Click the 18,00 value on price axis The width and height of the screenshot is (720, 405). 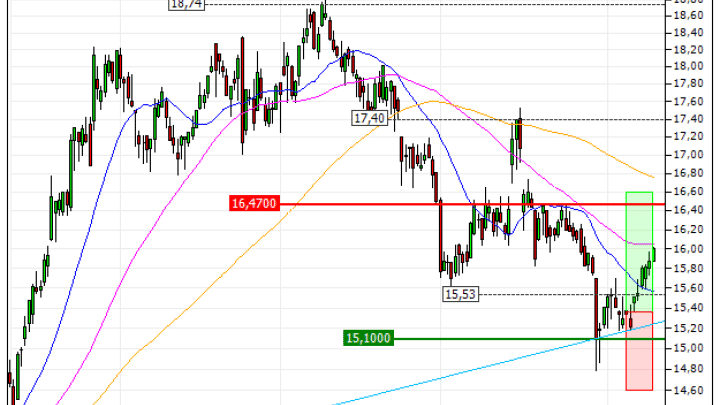(688, 66)
